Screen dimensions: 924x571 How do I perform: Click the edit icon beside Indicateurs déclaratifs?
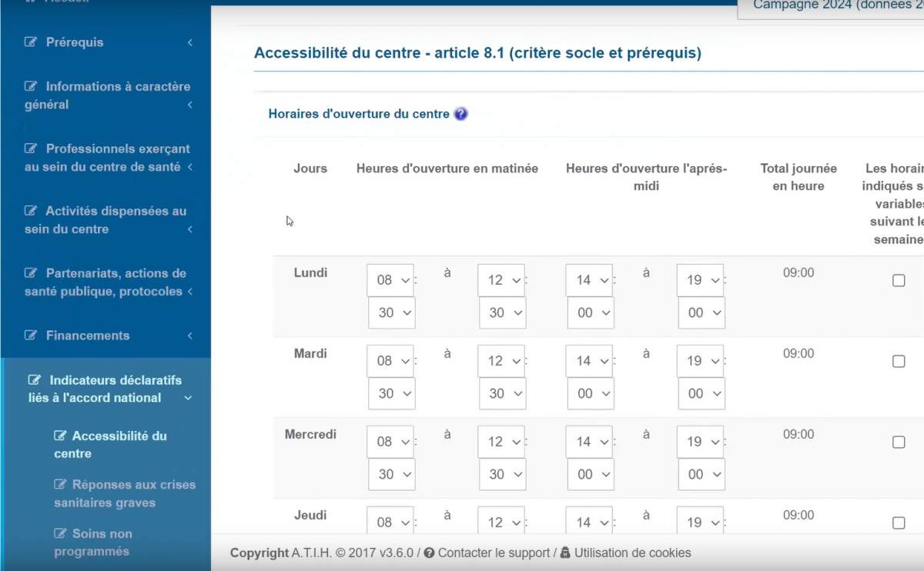tap(35, 380)
